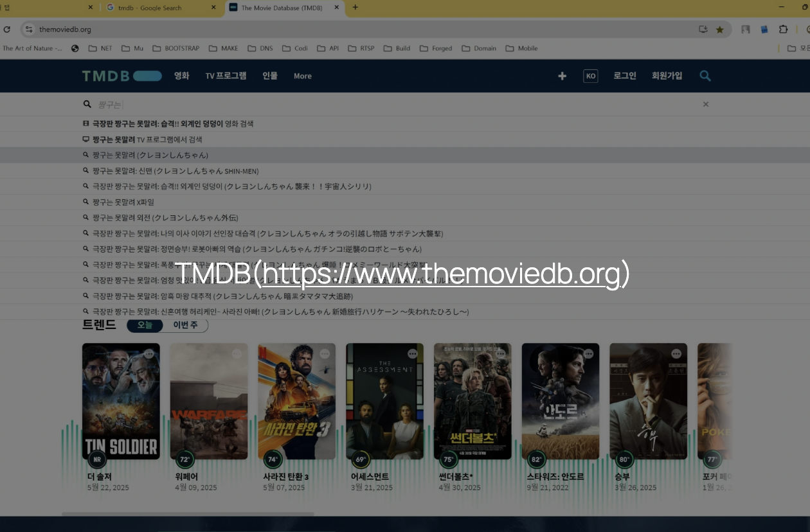Dismiss search suggestions with the X icon
Viewport: 810px width, 532px height.
705,103
